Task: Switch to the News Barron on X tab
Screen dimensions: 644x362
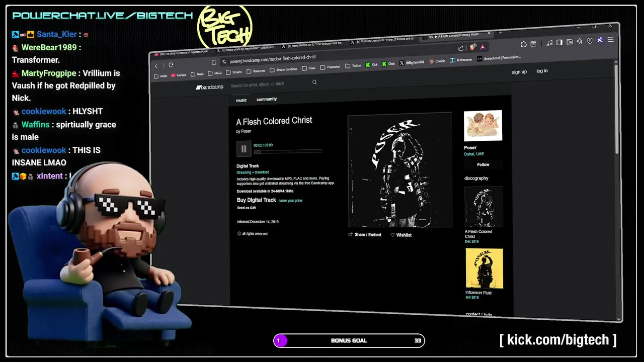Action: [314, 45]
